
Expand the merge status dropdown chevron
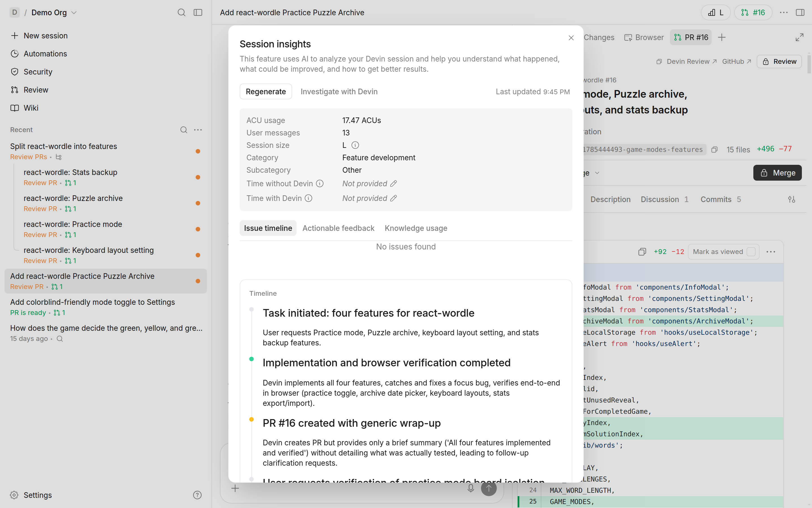597,173
